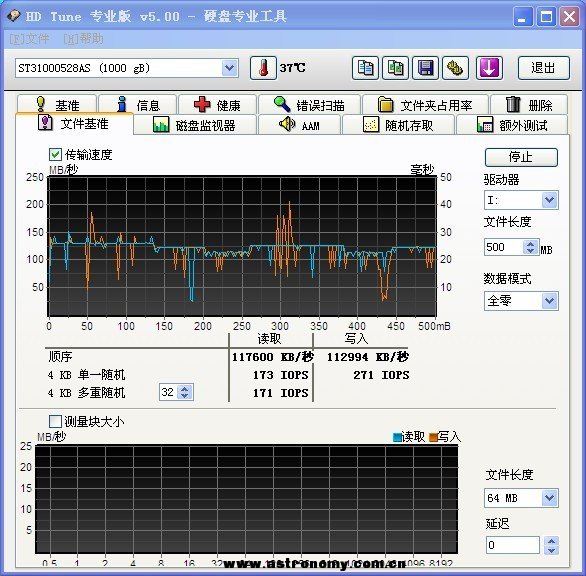Click the 延迟 value input field
This screenshot has width=586, height=576.
pos(513,545)
